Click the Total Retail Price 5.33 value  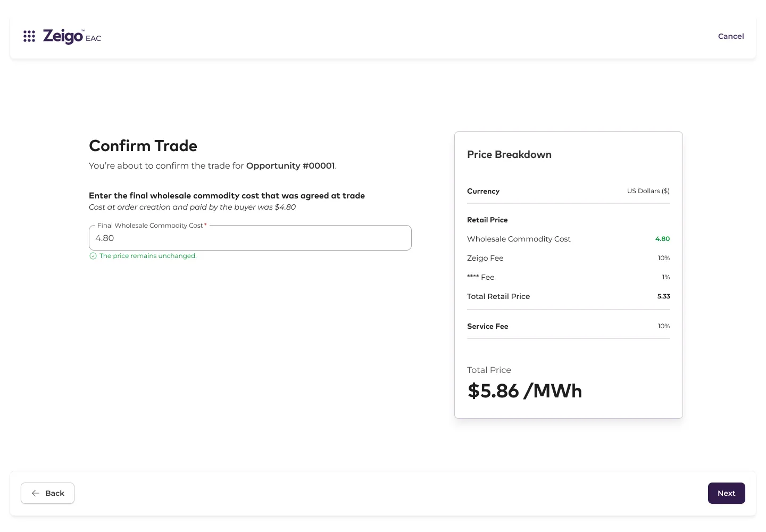click(x=663, y=296)
